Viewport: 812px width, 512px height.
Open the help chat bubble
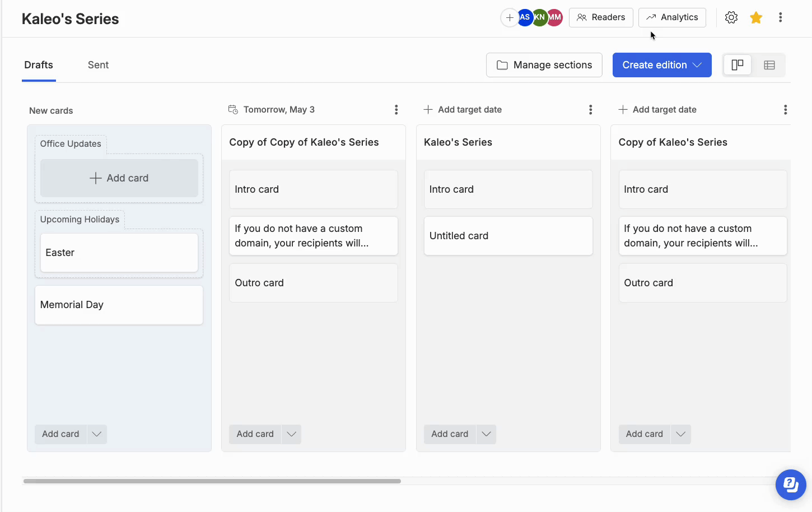click(x=791, y=485)
